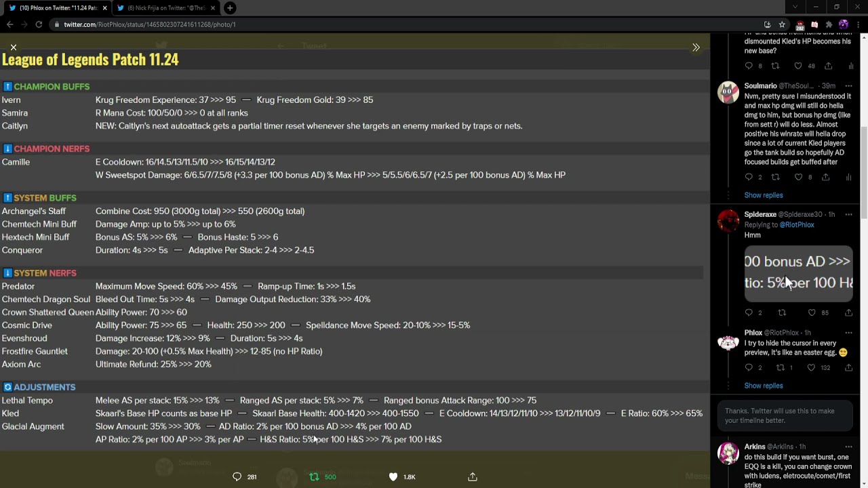Click the 'Glacial Augment' row label
This screenshot has height=488, width=868.
33,426
